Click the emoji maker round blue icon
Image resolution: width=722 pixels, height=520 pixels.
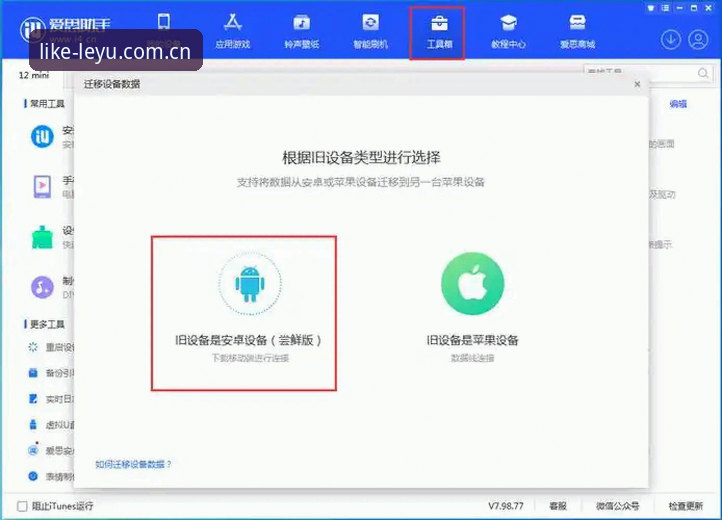pos(33,476)
